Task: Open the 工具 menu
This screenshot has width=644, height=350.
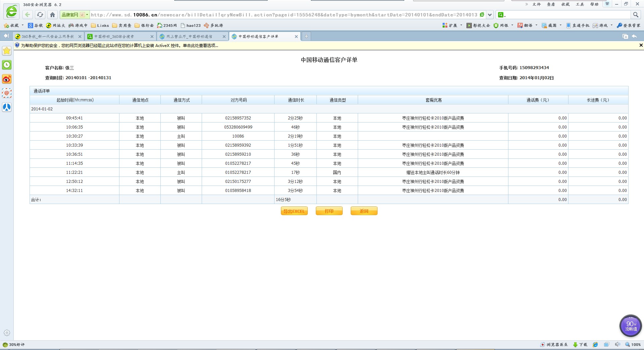Action: [x=580, y=4]
